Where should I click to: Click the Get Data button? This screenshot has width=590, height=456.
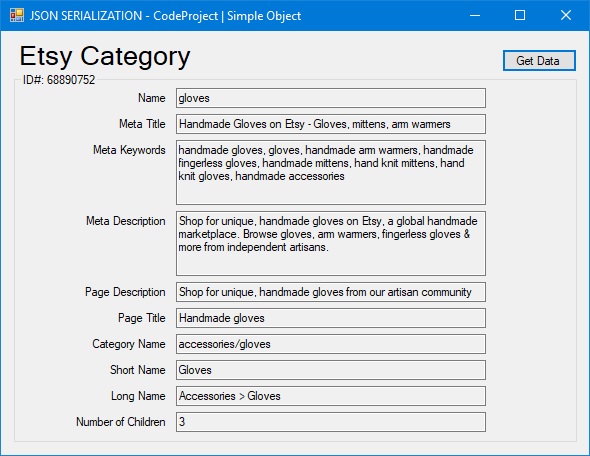[x=539, y=61]
